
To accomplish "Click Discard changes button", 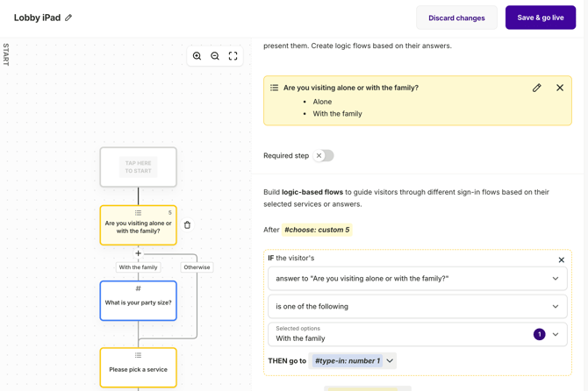I will pos(456,18).
